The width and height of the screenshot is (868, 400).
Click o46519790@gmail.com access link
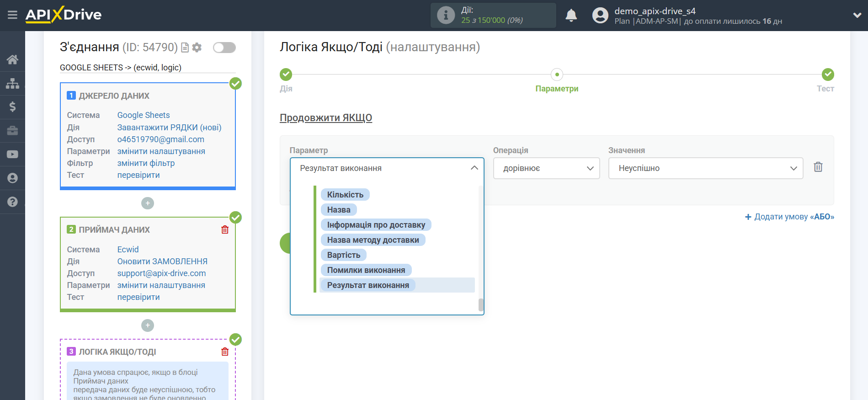coord(161,139)
